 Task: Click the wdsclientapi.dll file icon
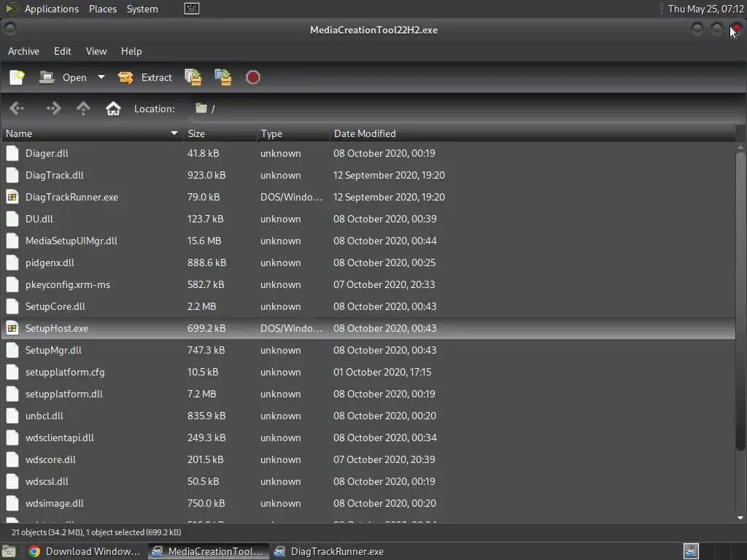pyautogui.click(x=12, y=438)
